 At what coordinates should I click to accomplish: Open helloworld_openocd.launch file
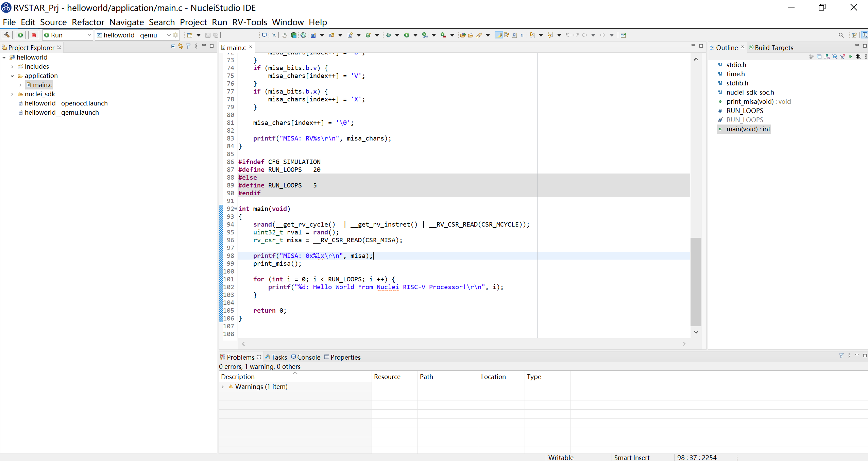click(x=66, y=103)
